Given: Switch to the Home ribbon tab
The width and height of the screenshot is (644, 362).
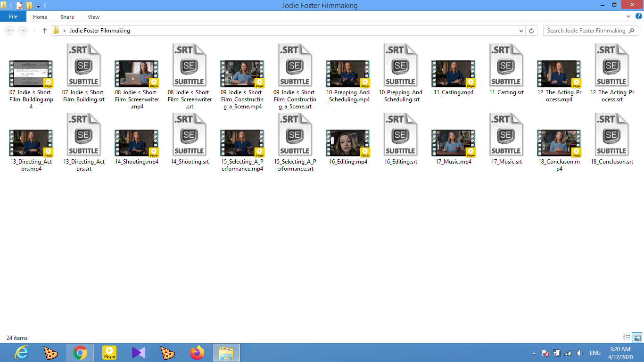Looking at the screenshot, I should (40, 17).
